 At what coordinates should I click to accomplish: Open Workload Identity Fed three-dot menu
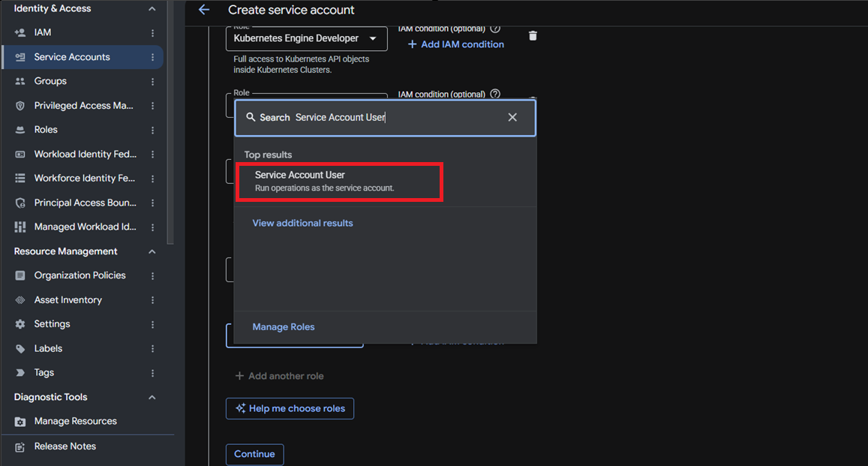coord(153,155)
